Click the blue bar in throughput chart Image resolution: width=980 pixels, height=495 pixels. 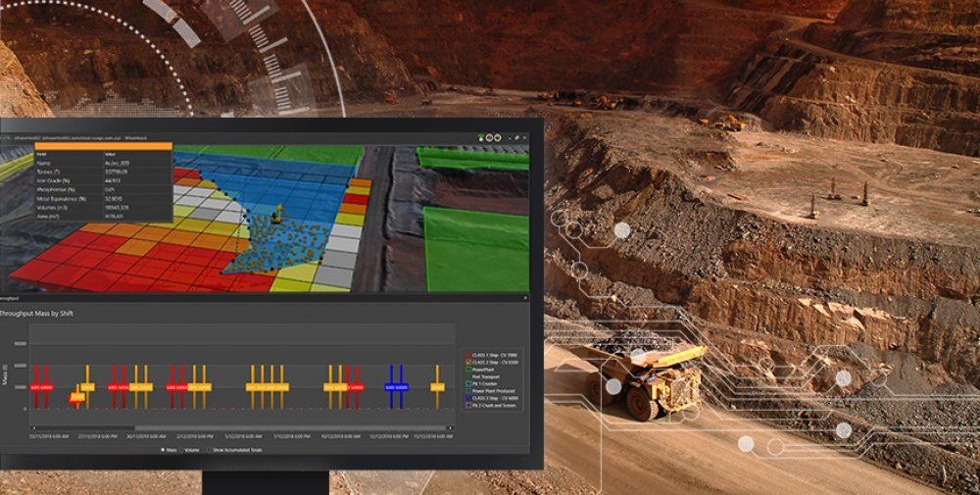(x=396, y=380)
